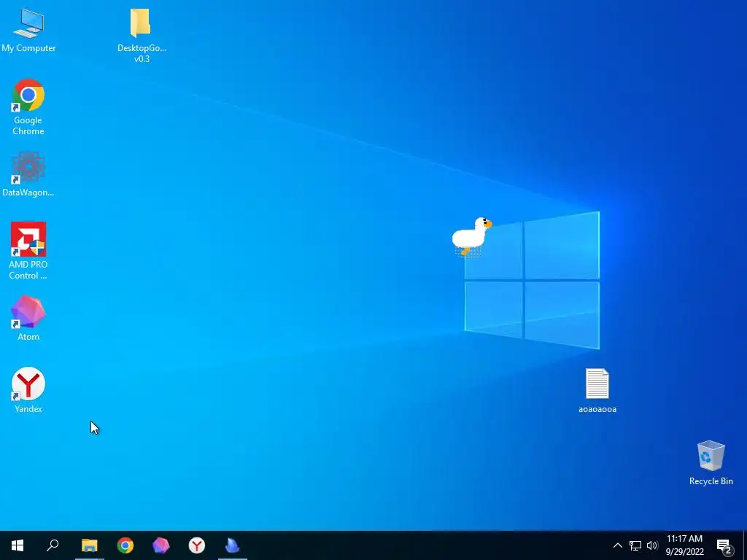Select the aoaoaooa text file
The height and width of the screenshot is (560, 747).
[597, 391]
